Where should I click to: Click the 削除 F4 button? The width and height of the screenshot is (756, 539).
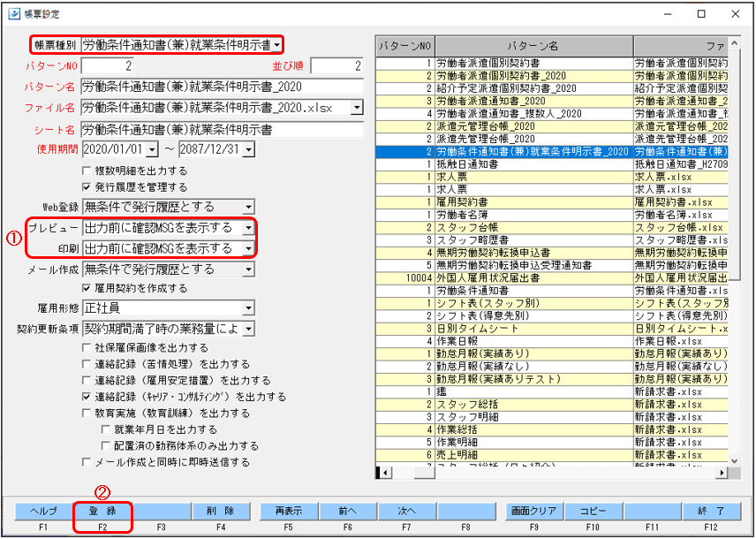[222, 512]
